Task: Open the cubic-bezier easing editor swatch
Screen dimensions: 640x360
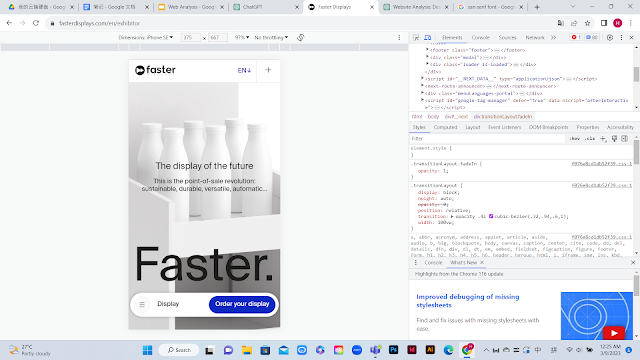Action: 491,216
